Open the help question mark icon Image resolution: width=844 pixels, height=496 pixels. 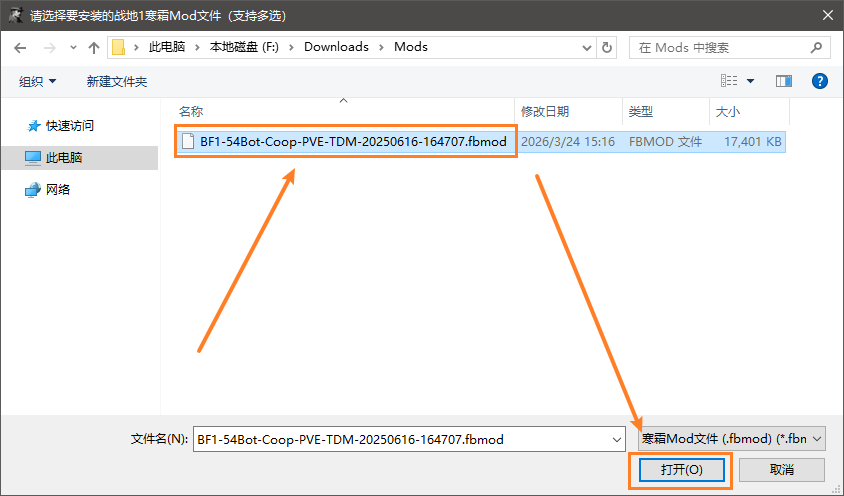pos(819,81)
